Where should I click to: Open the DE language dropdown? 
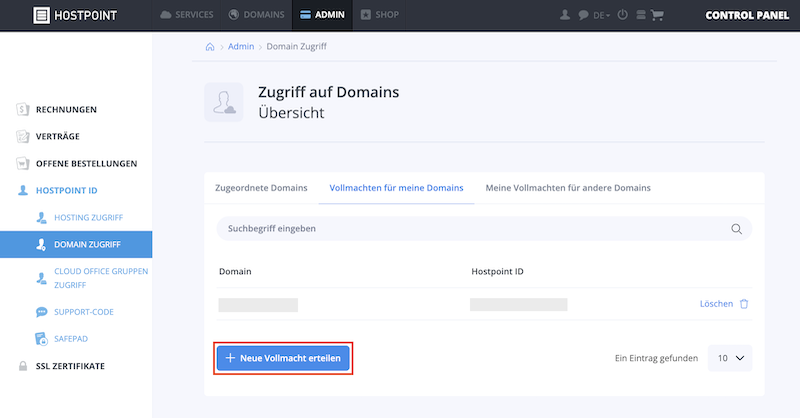pos(602,15)
